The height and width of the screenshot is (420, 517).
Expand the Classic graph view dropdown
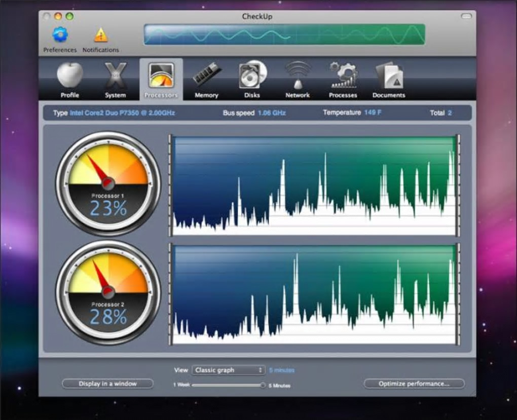(229, 370)
